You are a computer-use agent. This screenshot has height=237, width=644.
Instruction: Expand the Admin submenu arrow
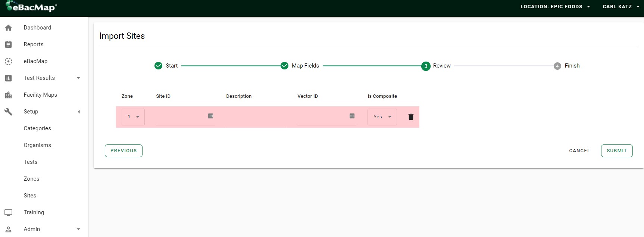coord(78,229)
